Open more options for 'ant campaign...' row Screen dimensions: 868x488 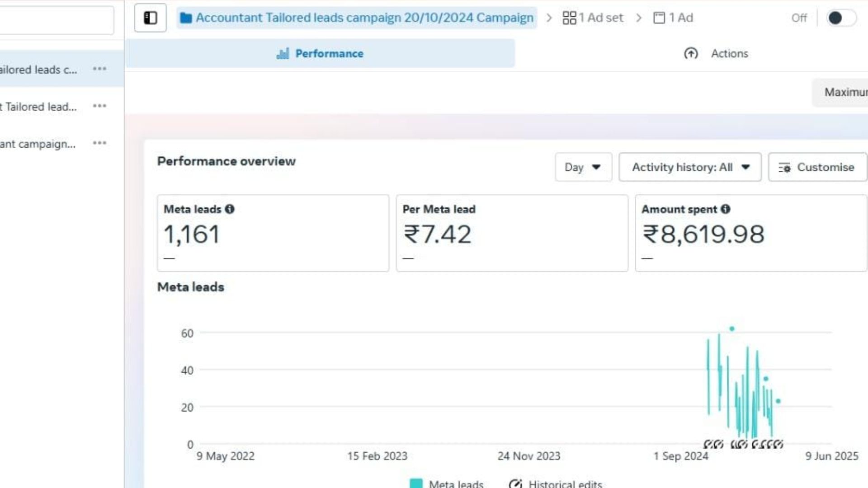click(x=99, y=143)
